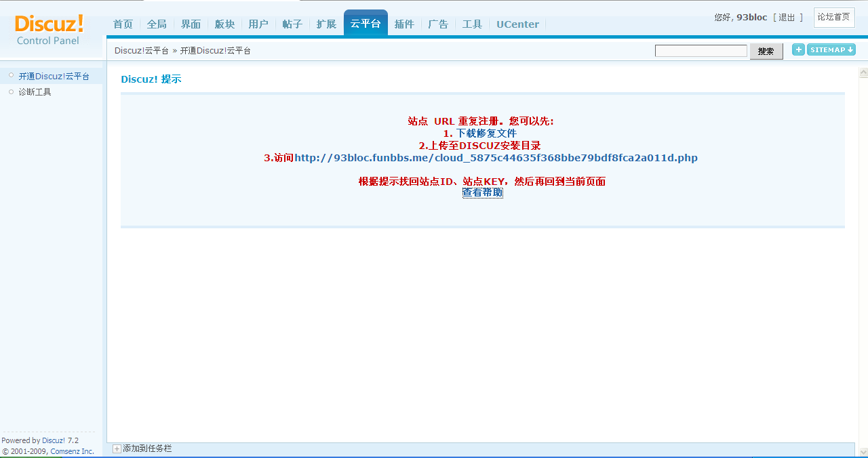
Task: Click the scrollbar down arrow
Action: [863, 452]
